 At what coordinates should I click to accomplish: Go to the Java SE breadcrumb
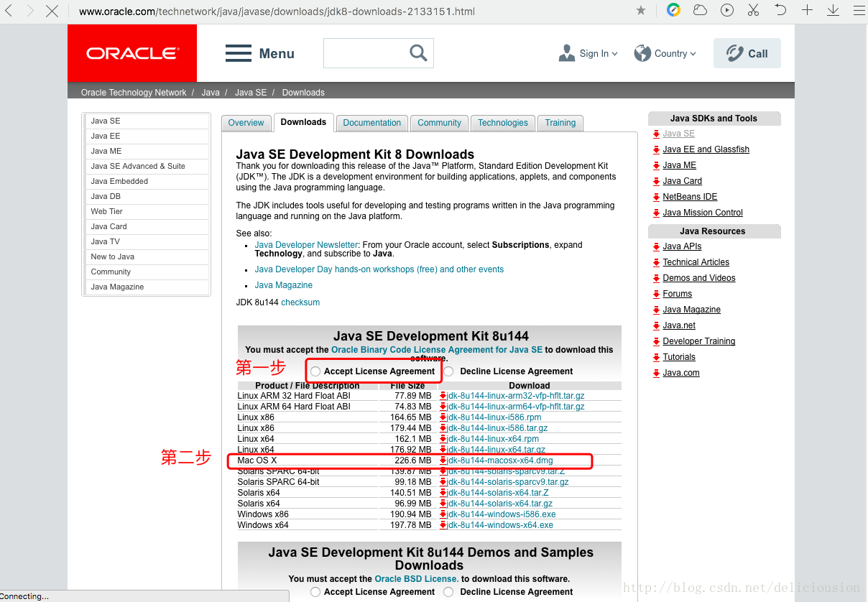[x=251, y=93]
